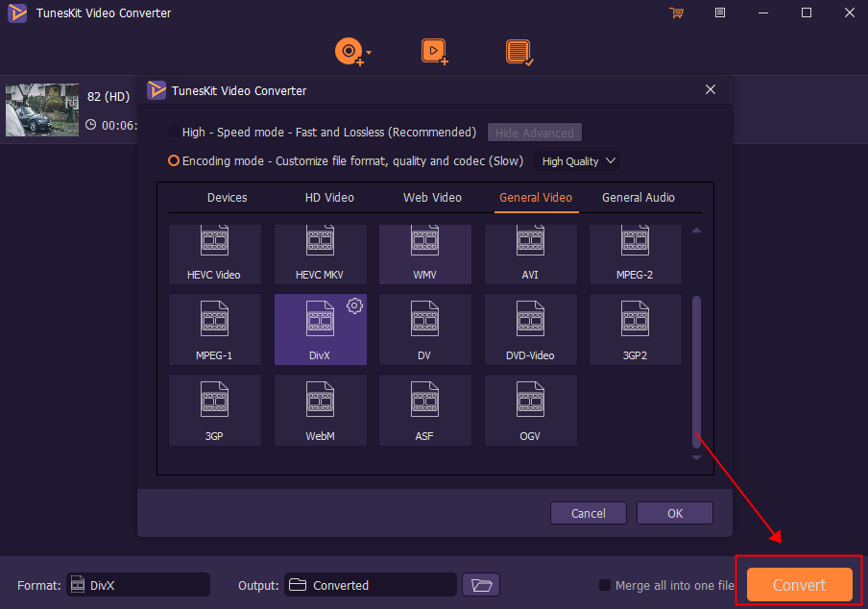Viewport: 868px width, 609px height.
Task: Open the High Quality dropdown
Action: coord(577,161)
